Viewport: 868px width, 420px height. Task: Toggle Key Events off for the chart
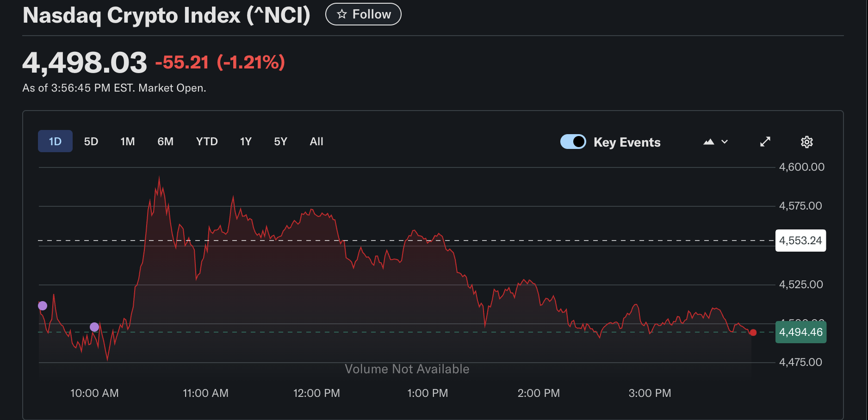pos(573,142)
